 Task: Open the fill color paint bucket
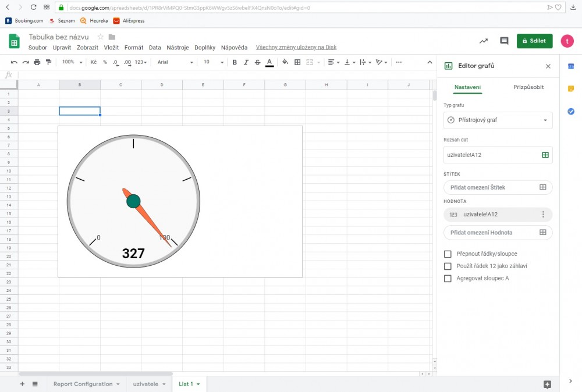285,62
